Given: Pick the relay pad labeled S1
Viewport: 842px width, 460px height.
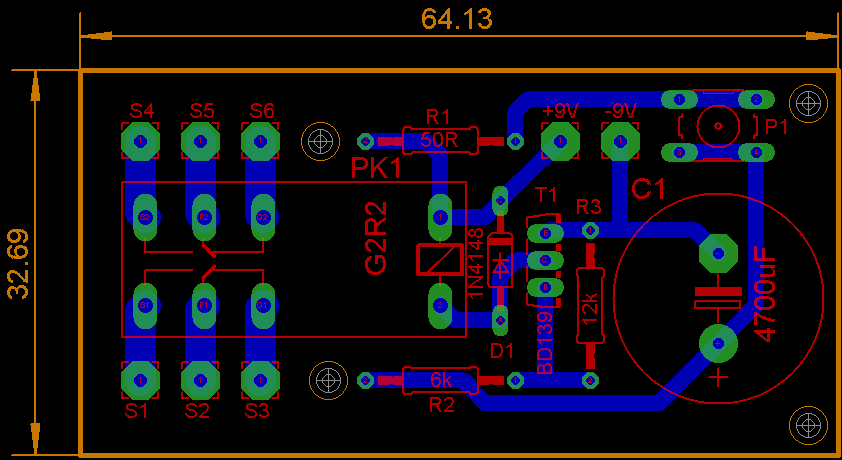Looking at the screenshot, I should coord(144,306).
